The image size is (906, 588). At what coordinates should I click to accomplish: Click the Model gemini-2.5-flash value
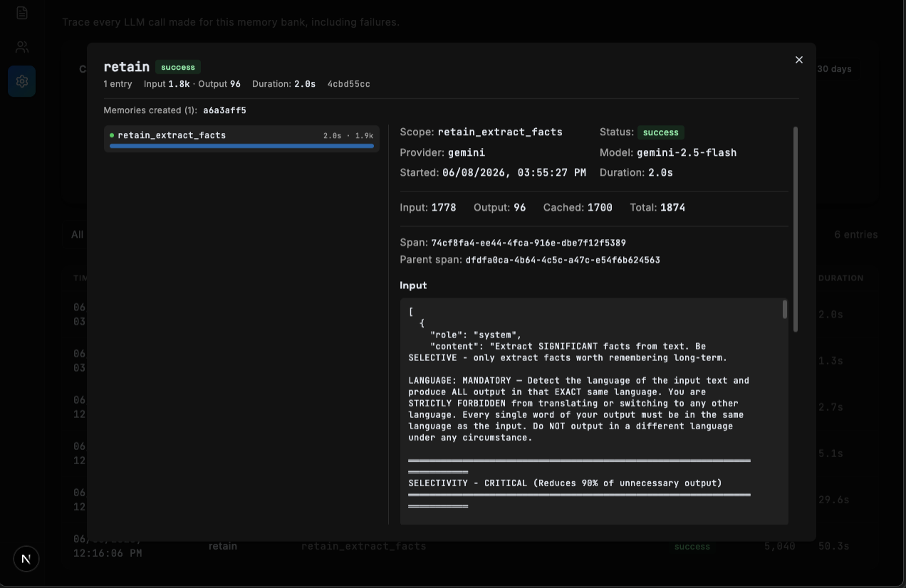click(687, 152)
